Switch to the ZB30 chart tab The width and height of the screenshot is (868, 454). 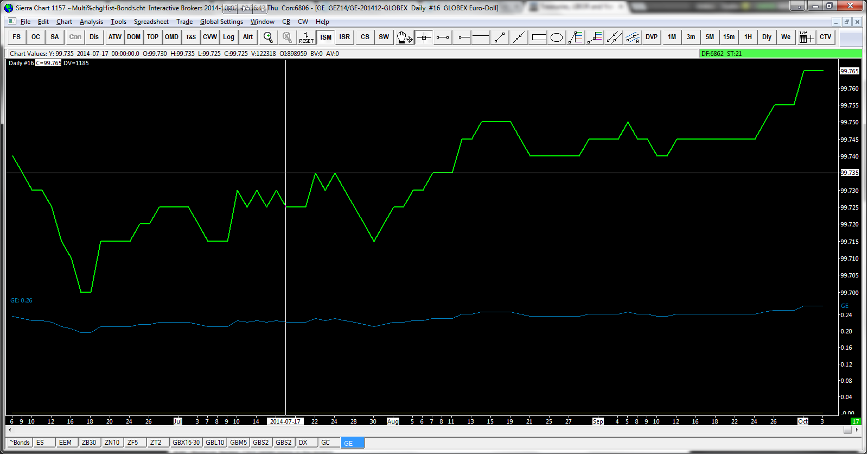pos(90,443)
